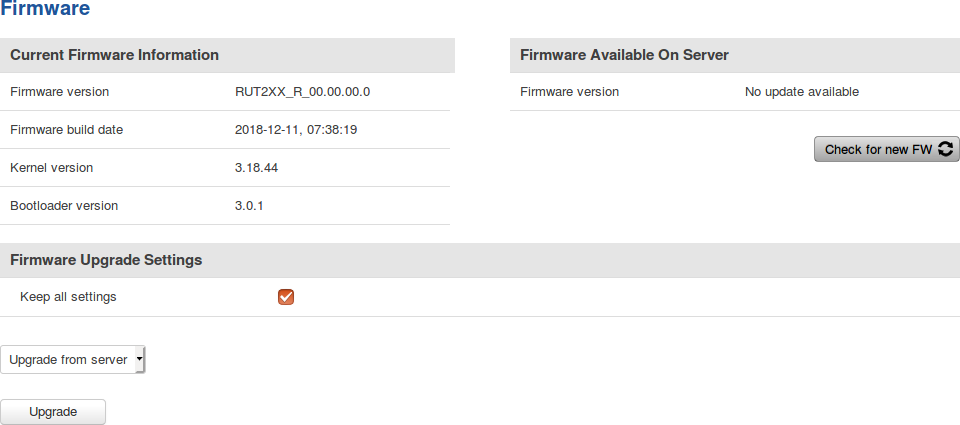Open the Upgrade from server dropdown

click(73, 360)
